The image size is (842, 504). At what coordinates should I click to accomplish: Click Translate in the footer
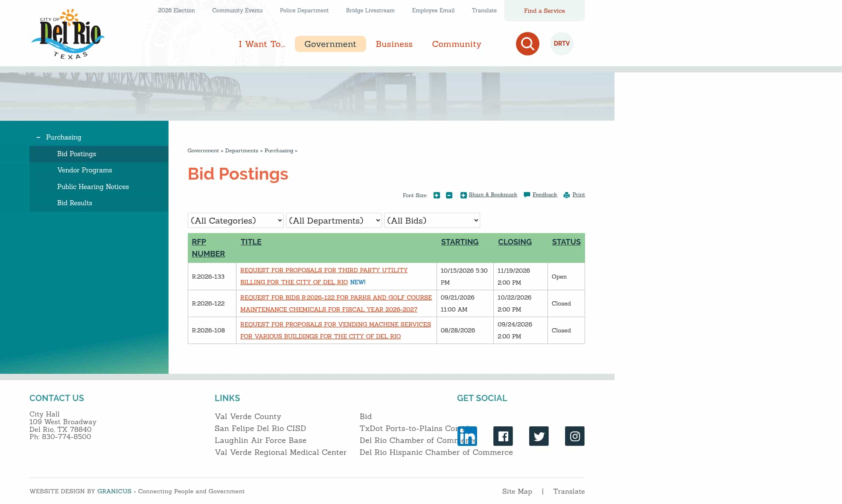(569, 491)
